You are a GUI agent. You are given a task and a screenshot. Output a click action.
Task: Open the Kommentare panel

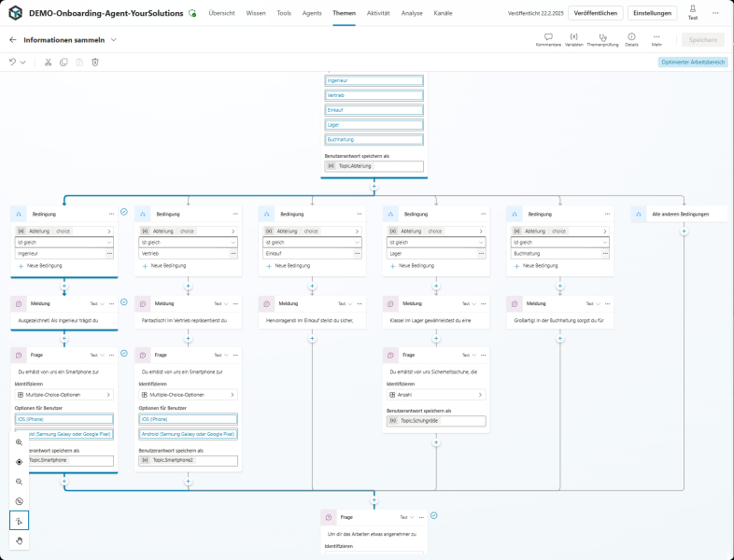548,39
